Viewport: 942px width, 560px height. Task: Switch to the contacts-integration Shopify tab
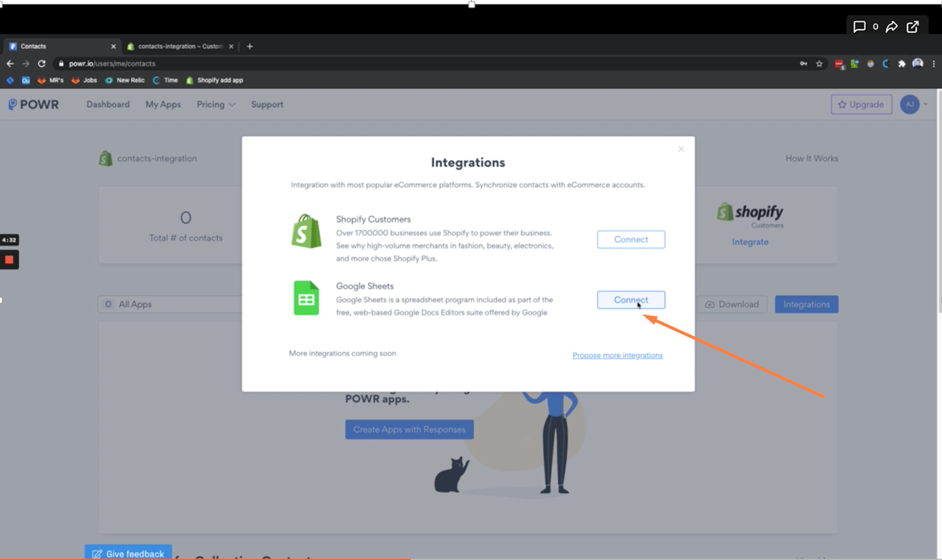click(x=179, y=46)
